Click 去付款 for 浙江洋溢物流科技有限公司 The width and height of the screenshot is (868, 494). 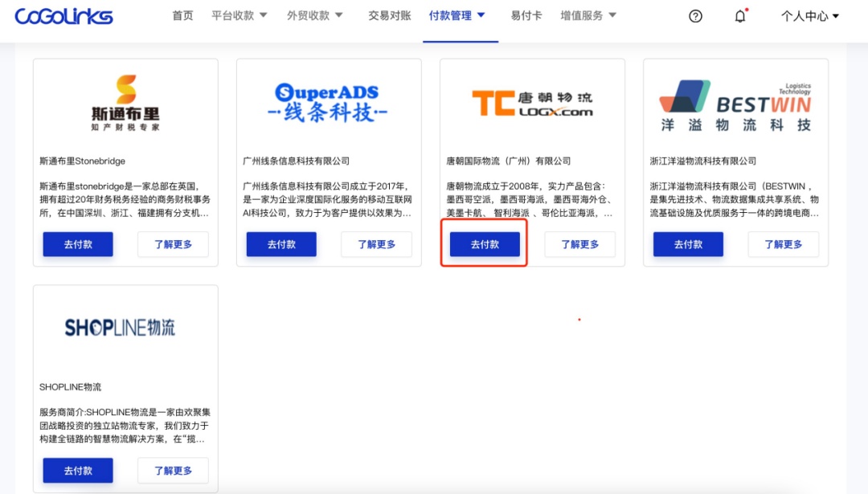point(688,244)
